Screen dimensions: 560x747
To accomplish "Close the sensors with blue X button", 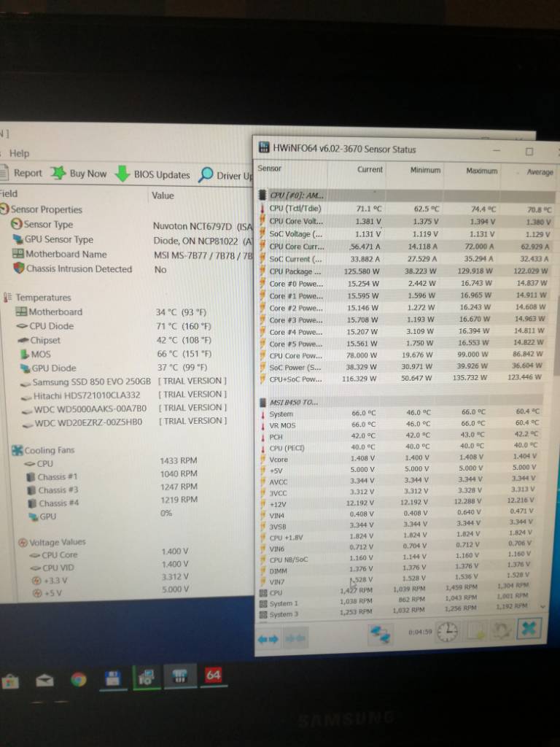I will click(x=529, y=629).
